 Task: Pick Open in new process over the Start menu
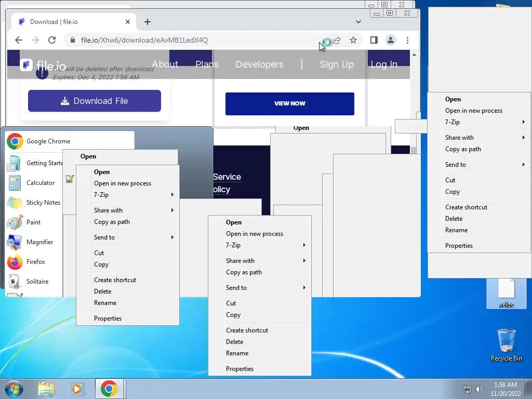[x=128, y=183]
